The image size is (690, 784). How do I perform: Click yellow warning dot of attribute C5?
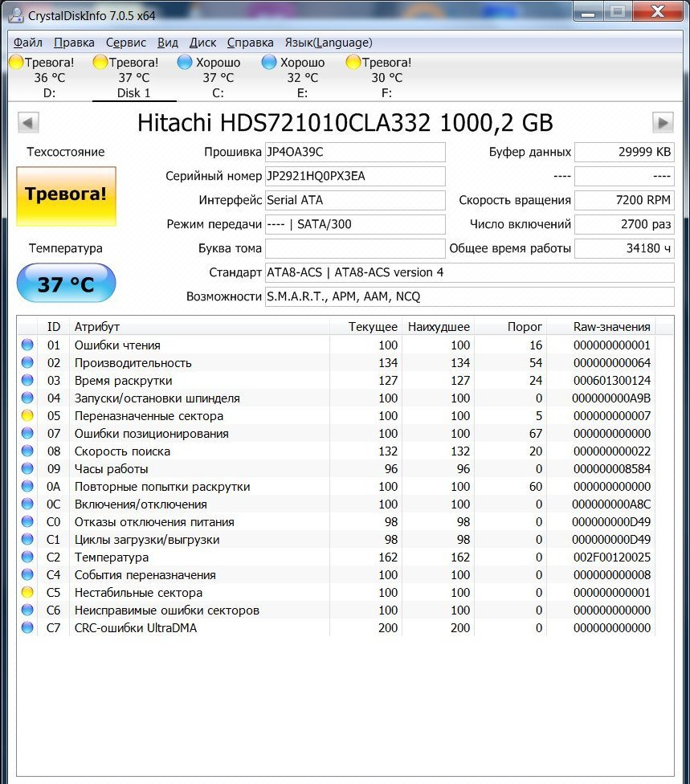click(x=27, y=592)
